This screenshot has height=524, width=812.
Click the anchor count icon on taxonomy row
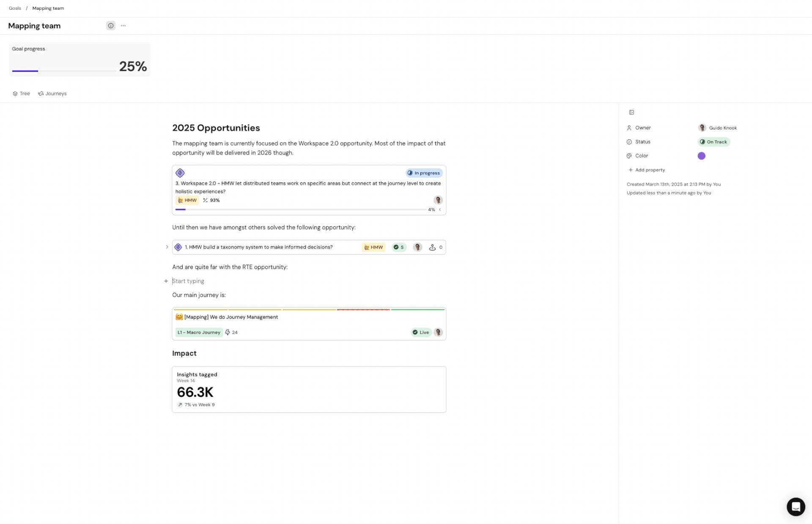(x=432, y=247)
